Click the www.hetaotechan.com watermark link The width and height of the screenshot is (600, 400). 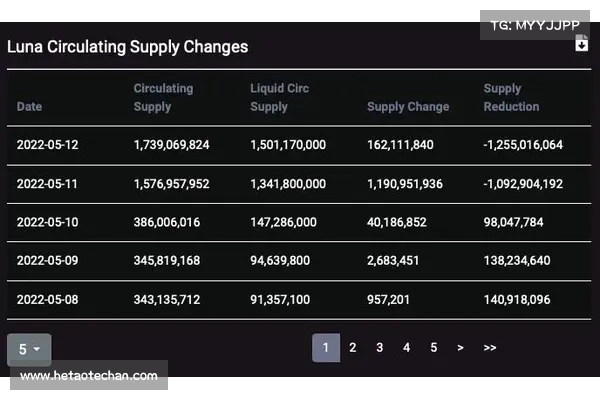tap(89, 376)
